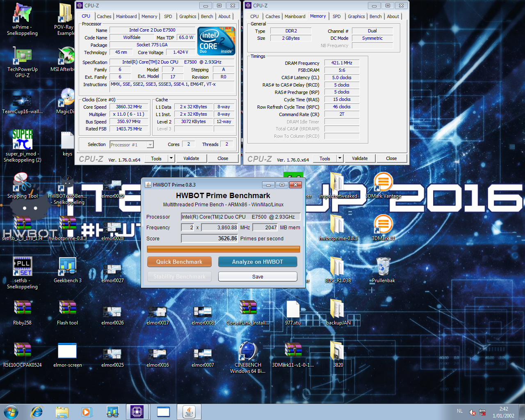Click HWBOT Prime orange progress bar
525x420 pixels.
(x=224, y=249)
